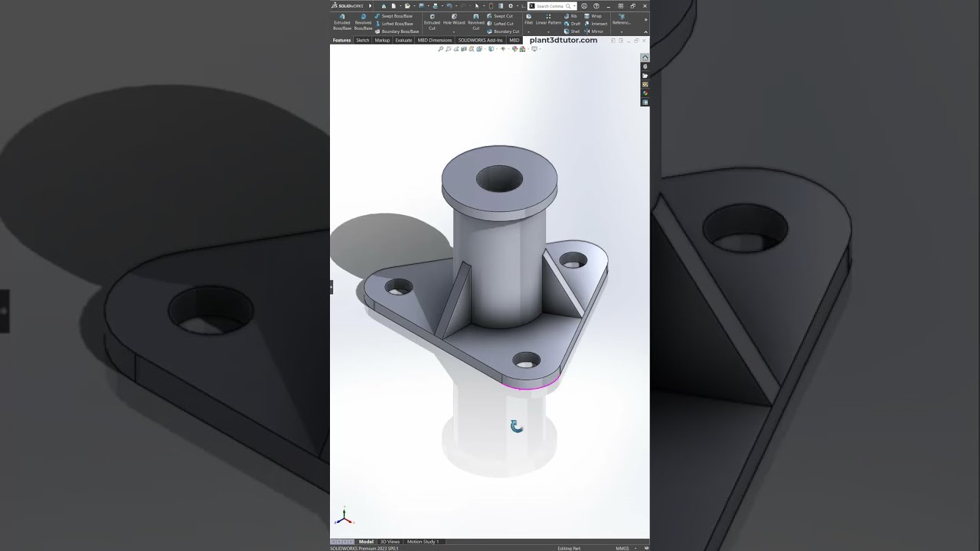The width and height of the screenshot is (980, 551).
Task: Start the Linear Pattern tool
Action: tap(549, 19)
